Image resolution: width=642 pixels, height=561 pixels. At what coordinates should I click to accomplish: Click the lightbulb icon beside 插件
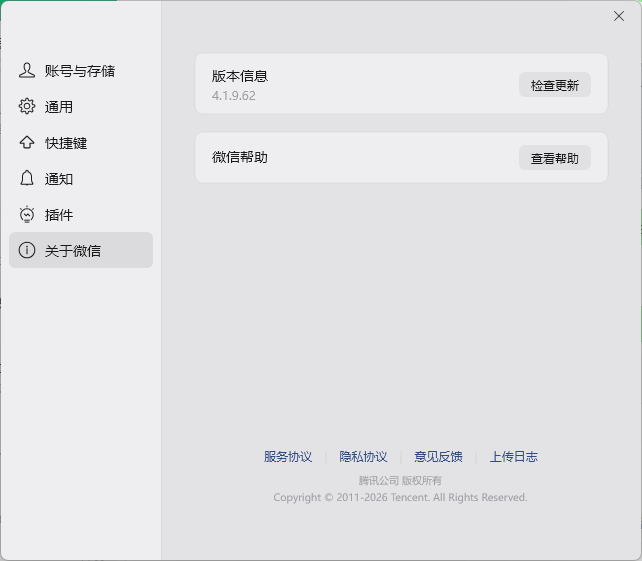pos(27,214)
